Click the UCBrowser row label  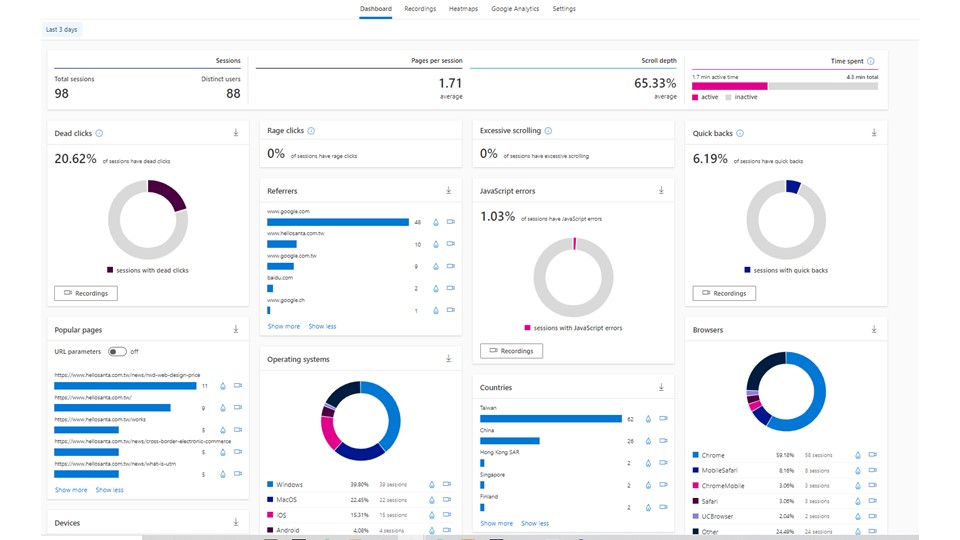coord(717,516)
